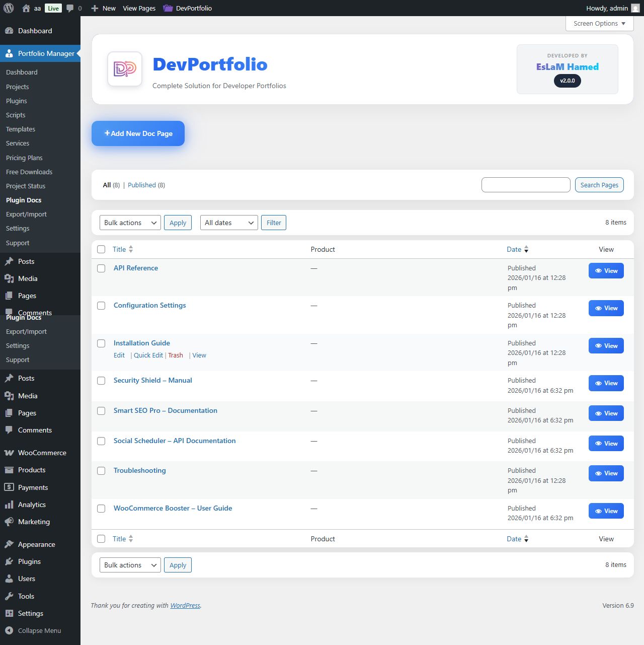Click the plug icon of the main Plugins menu
This screenshot has height=645, width=644.
(x=9, y=561)
